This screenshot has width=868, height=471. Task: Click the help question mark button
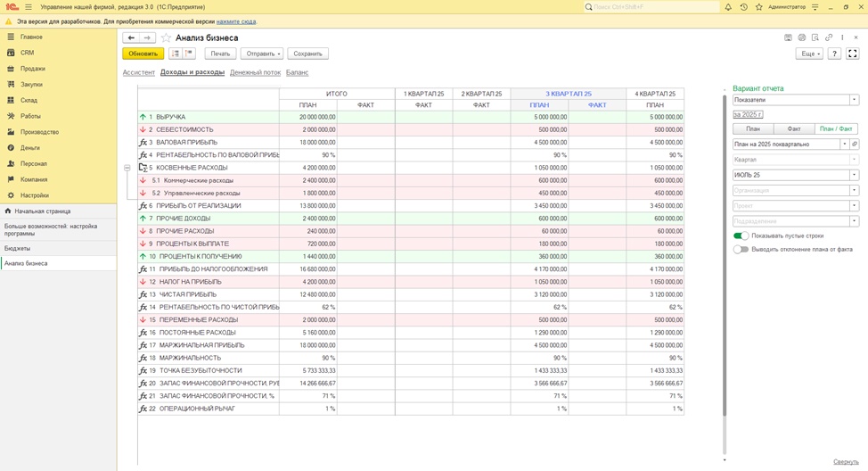point(834,54)
